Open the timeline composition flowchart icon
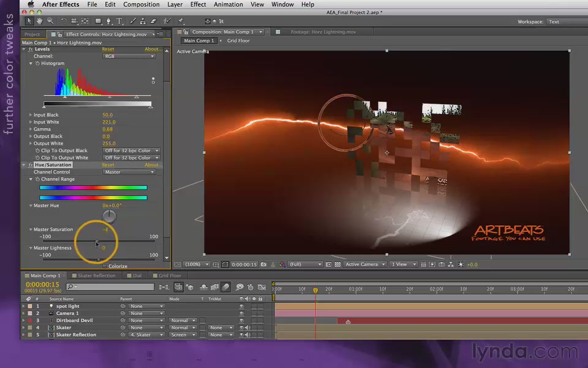 point(164,287)
